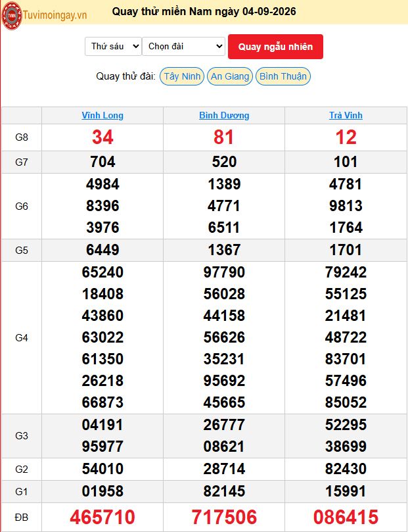Click the G4 number 56028
Viewport: 408px width, 532px height.
click(x=224, y=294)
